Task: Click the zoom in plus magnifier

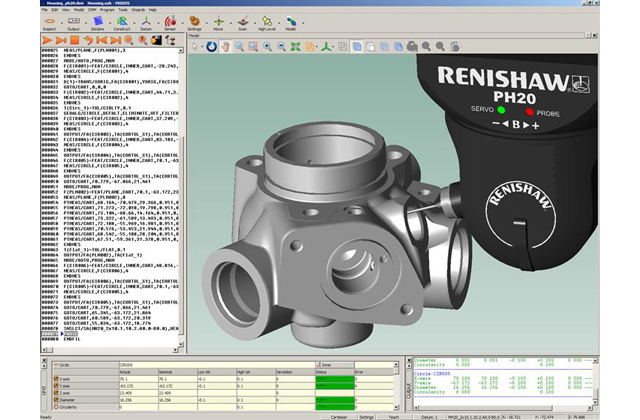Action: (267, 47)
